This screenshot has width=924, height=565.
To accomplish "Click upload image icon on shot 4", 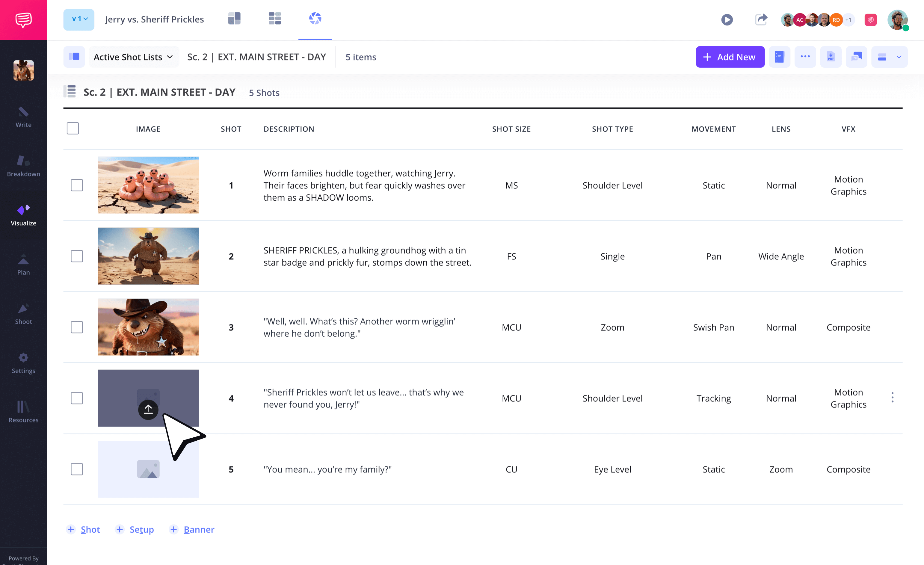I will tap(148, 409).
